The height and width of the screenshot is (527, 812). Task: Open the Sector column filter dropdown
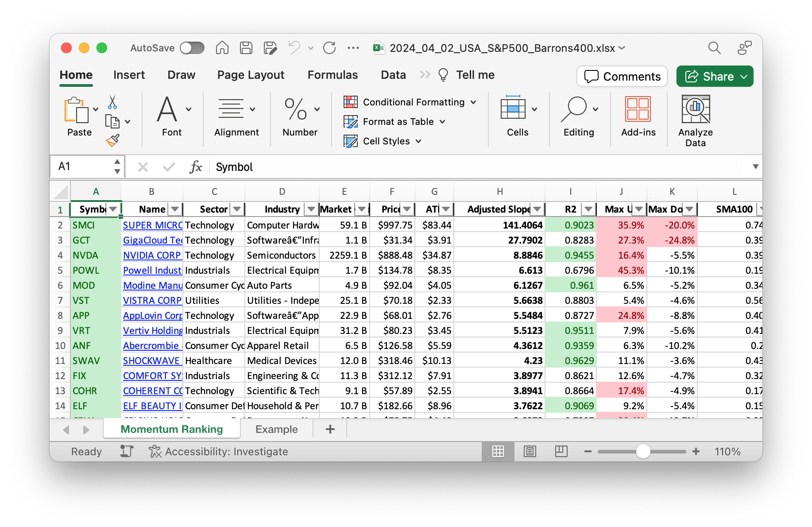(x=237, y=209)
